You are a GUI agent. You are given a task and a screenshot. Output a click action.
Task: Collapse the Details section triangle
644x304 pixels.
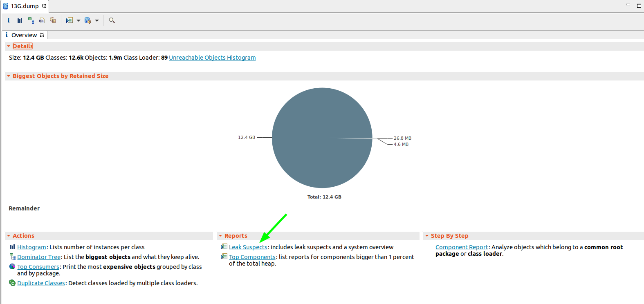[9, 46]
